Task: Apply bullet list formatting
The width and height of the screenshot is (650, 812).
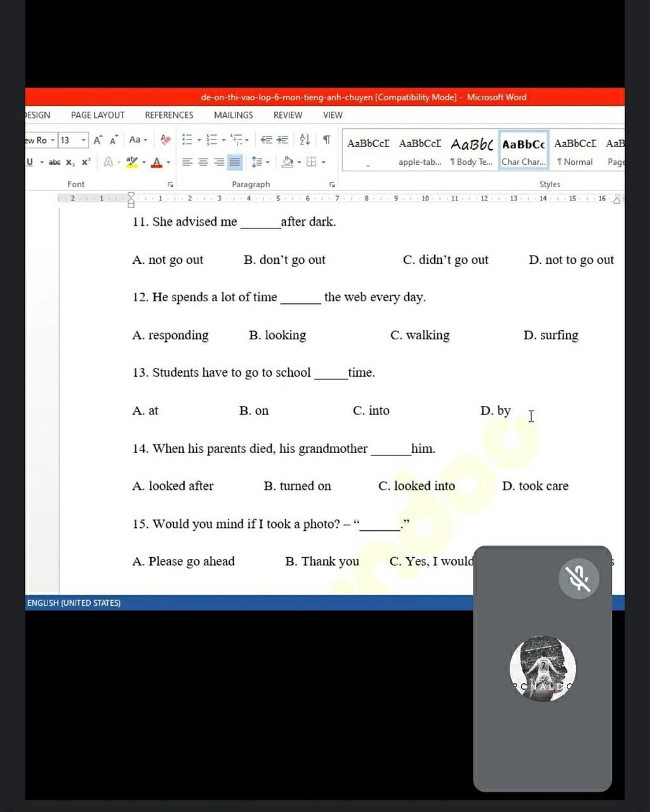Action: [x=187, y=140]
